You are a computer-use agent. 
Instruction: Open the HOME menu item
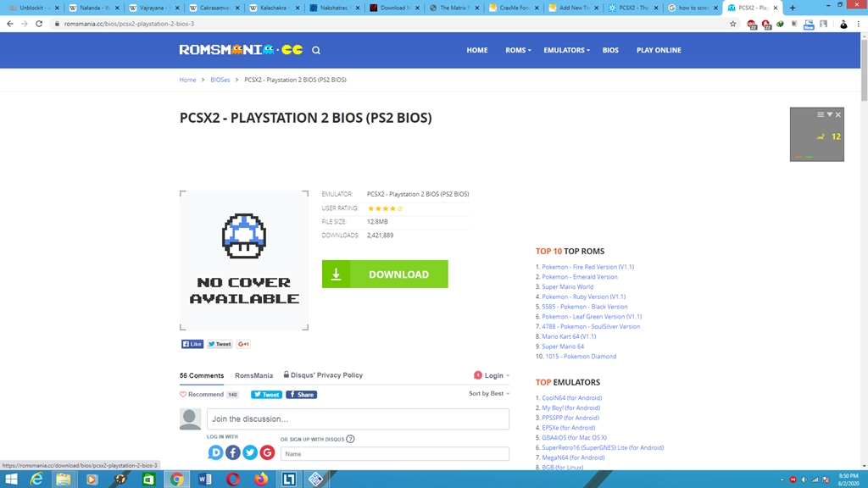tap(476, 50)
